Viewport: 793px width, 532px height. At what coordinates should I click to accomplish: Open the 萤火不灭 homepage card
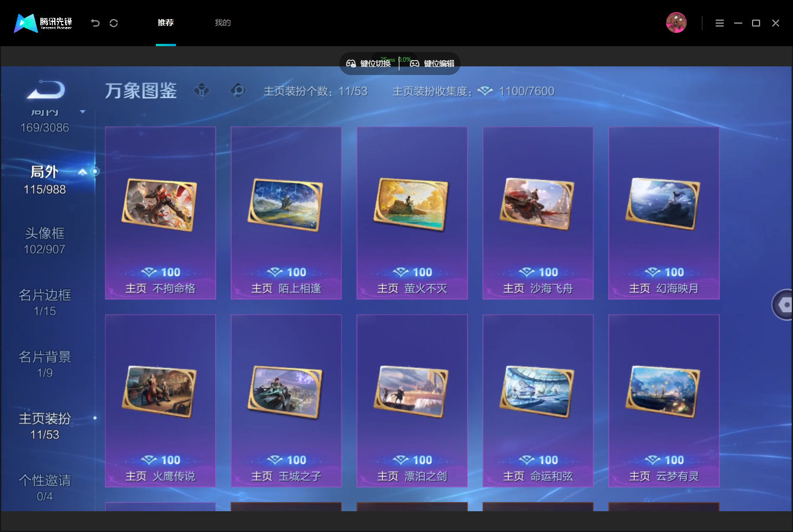(x=412, y=213)
